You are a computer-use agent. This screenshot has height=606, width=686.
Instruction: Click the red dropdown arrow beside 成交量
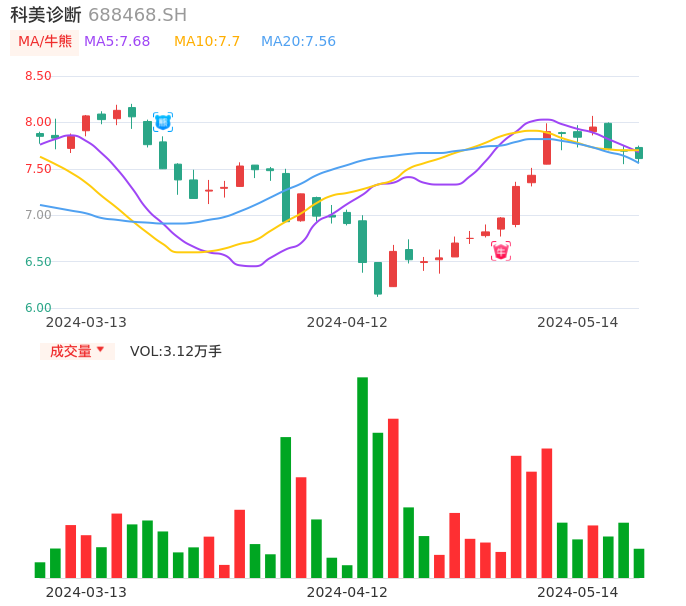(x=100, y=350)
